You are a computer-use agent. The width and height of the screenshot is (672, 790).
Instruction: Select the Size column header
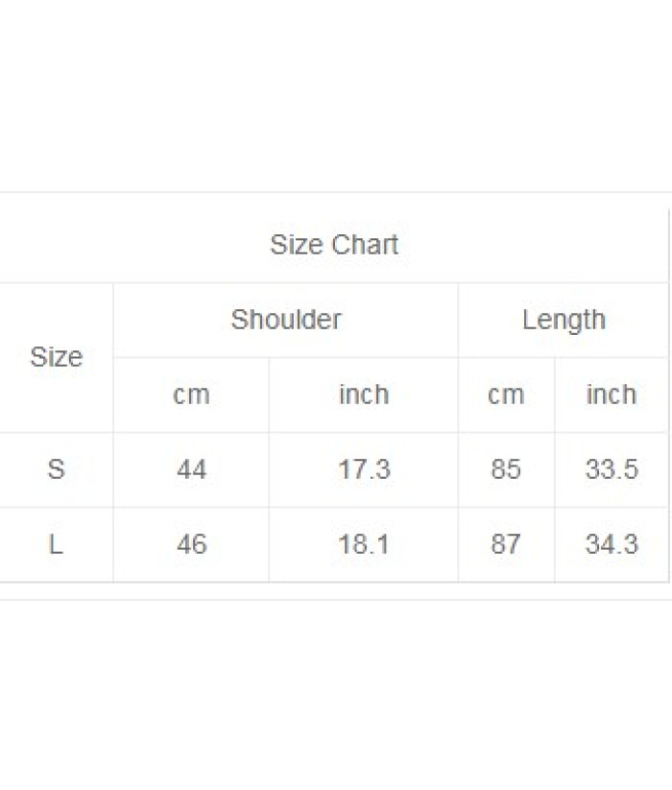pos(57,357)
